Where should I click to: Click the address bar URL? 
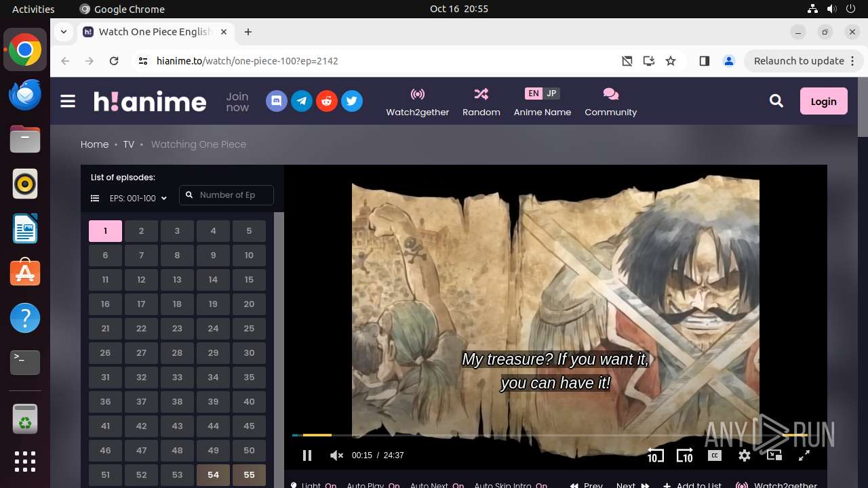248,61
